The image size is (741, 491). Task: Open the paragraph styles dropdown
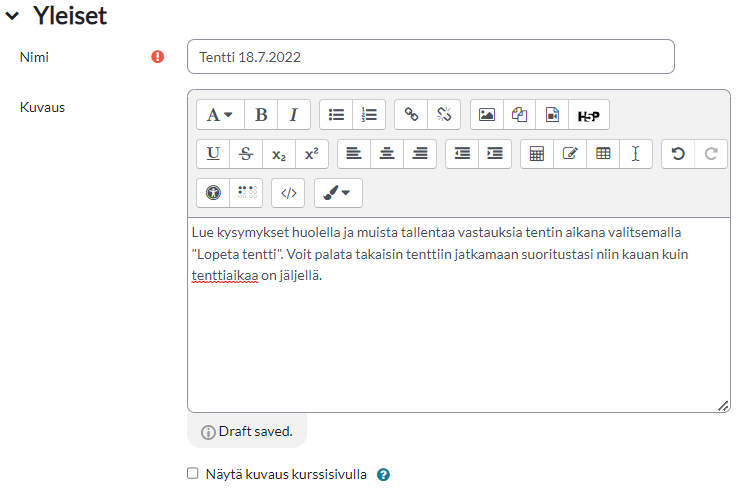coord(220,115)
